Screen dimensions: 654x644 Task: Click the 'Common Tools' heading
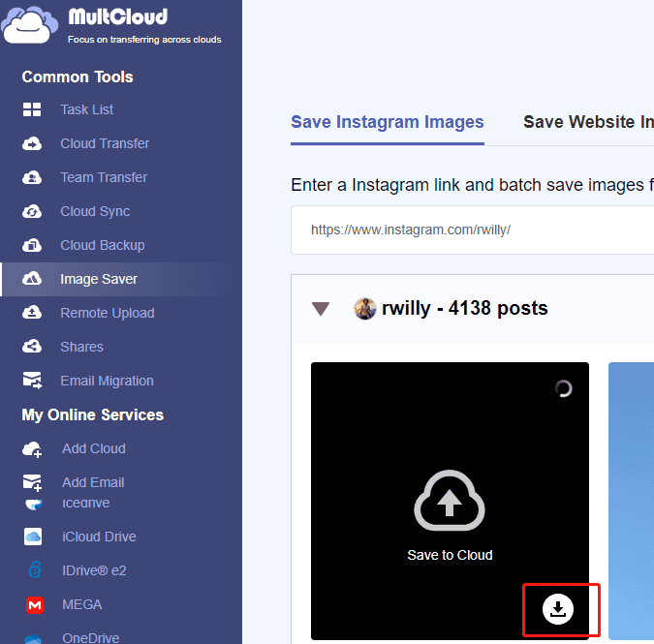pyautogui.click(x=78, y=77)
